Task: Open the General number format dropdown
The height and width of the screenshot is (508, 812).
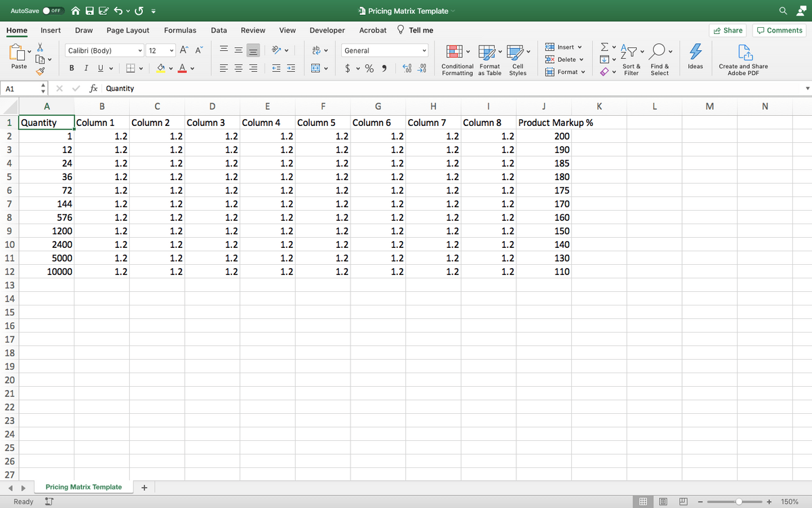Action: coord(386,51)
